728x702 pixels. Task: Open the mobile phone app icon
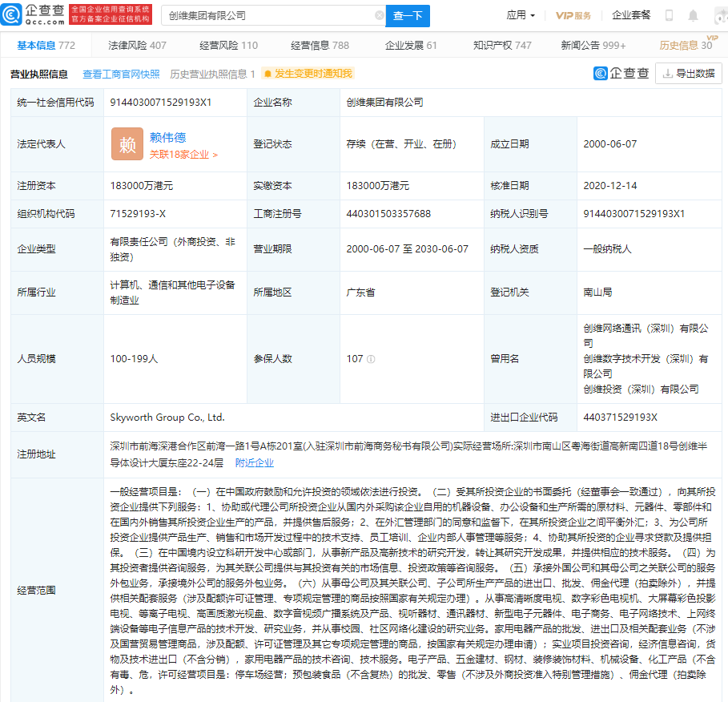tap(669, 15)
